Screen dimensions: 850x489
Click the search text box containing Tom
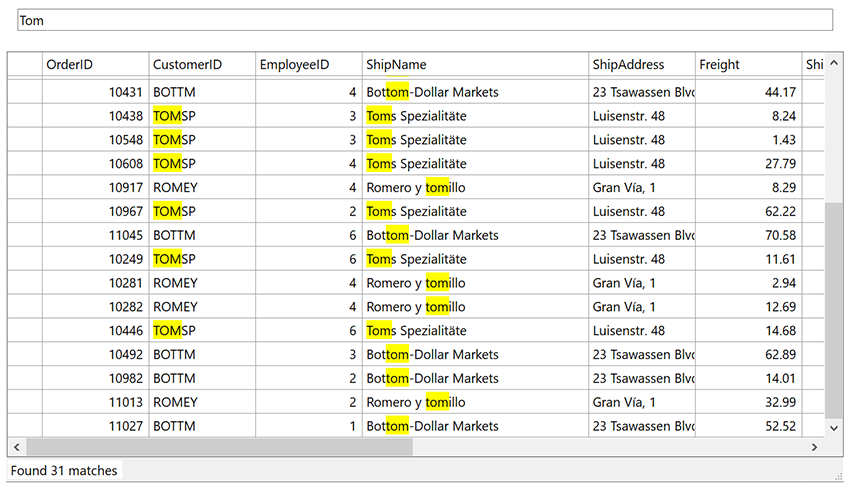(425, 21)
